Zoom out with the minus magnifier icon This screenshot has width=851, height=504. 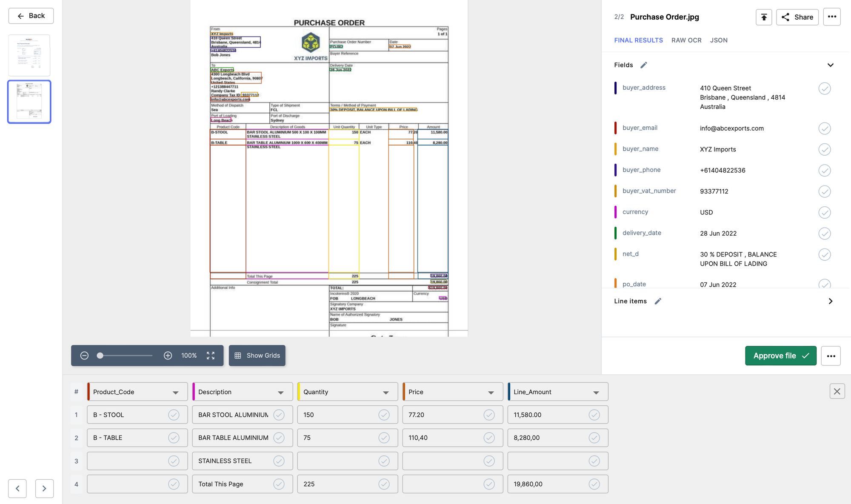pos(84,356)
